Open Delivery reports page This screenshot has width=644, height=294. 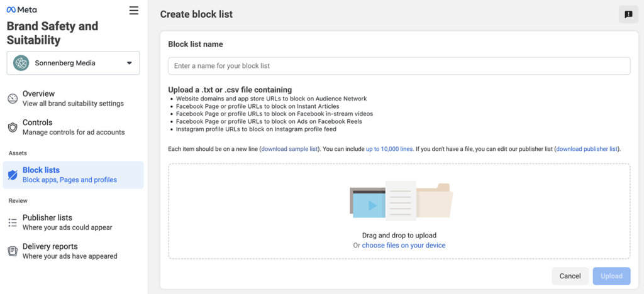[69, 251]
